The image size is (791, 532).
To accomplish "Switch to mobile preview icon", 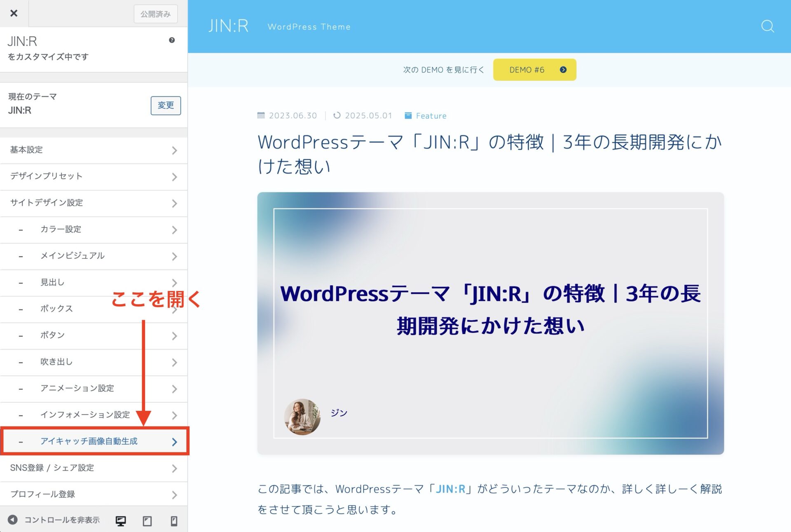I will [174, 521].
